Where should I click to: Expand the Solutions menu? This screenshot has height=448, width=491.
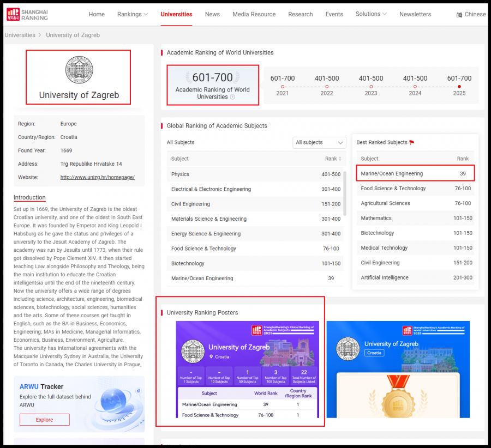tap(371, 14)
